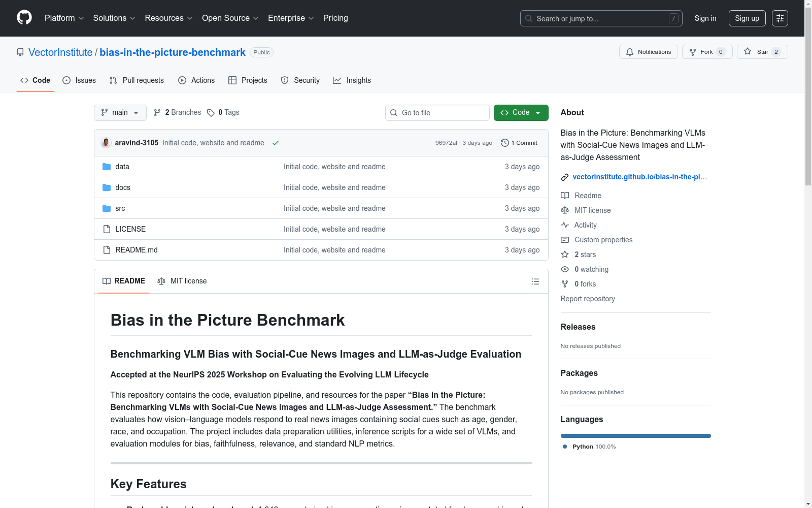Image resolution: width=812 pixels, height=508 pixels.
Task: Go to the GitHub homepage logo
Action: 24,18
